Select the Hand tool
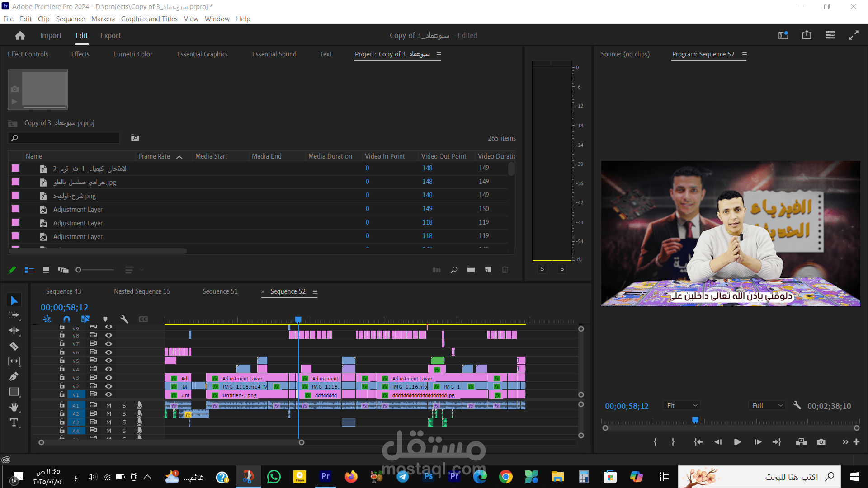Image resolution: width=868 pixels, height=488 pixels. point(14,407)
